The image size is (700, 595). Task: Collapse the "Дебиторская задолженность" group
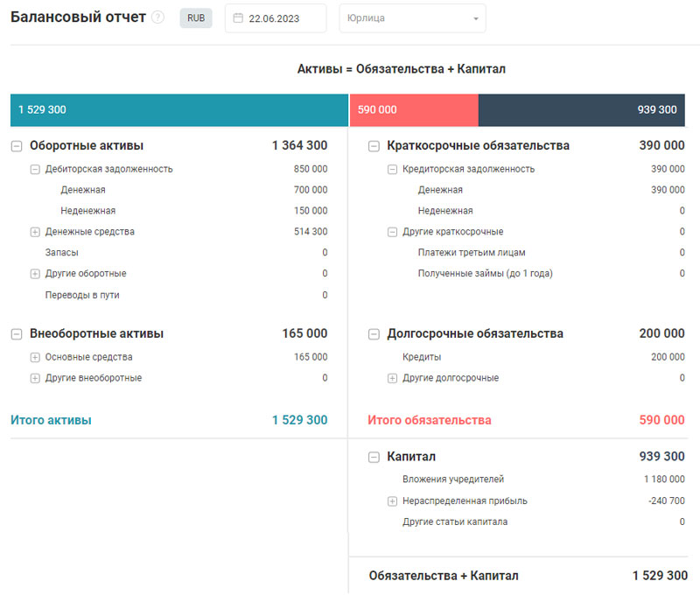pos(34,168)
